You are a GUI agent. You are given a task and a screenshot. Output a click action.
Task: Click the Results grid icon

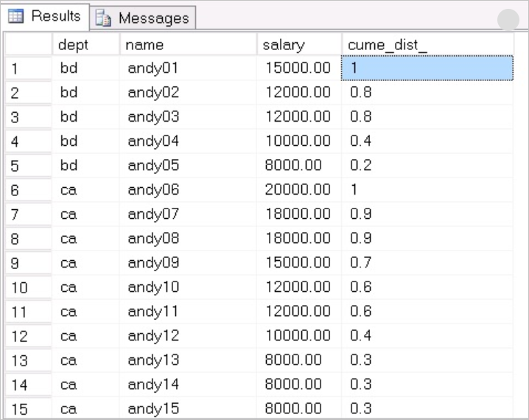coord(16,16)
